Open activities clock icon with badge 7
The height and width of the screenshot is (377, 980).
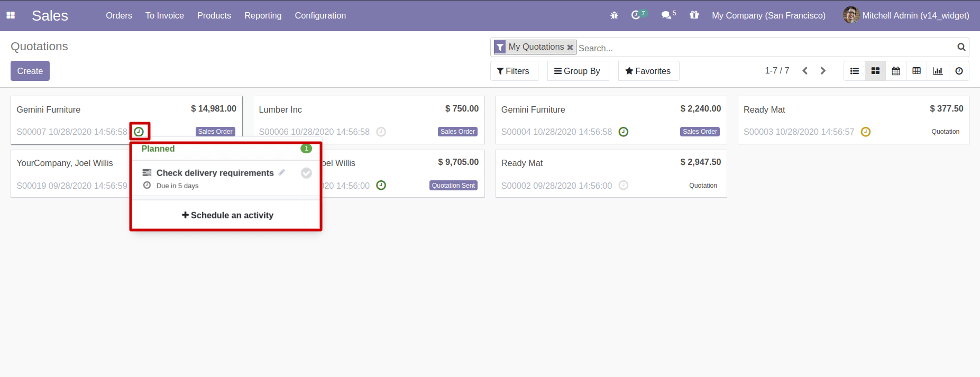click(639, 15)
